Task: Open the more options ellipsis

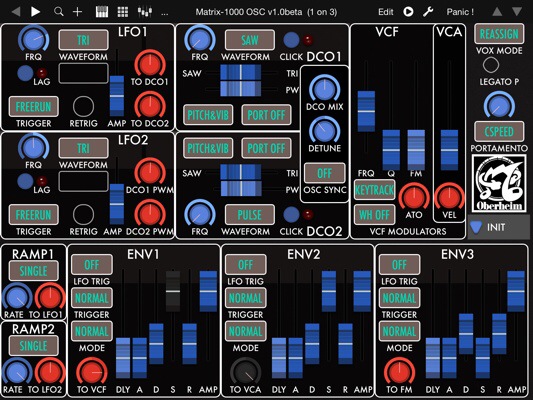Action: click(x=165, y=14)
